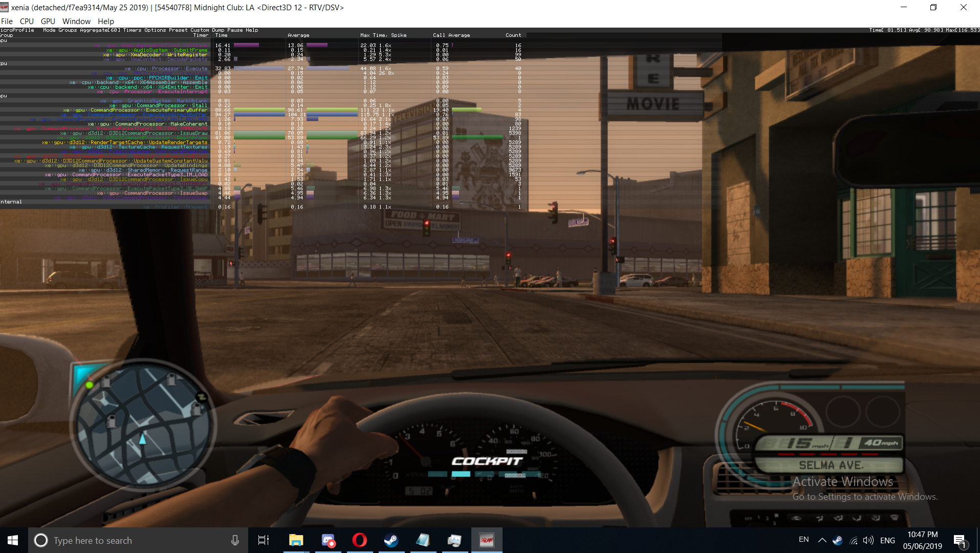980x553 pixels.
Task: Open the Wi-Fi network tray icon
Action: [853, 540]
